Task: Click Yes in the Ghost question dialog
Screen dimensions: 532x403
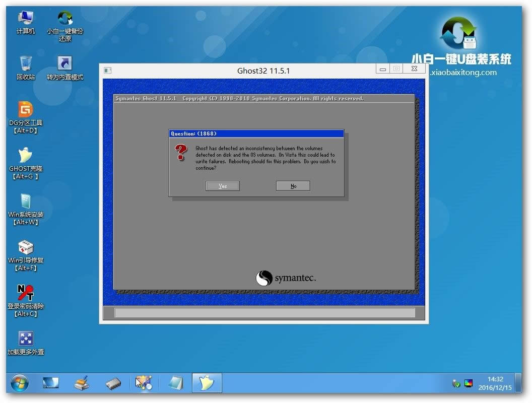Action: [222, 185]
